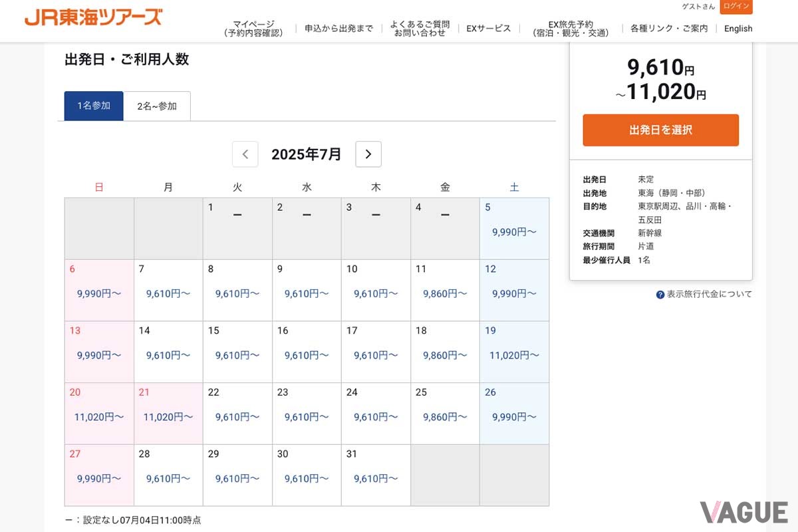The image size is (798, 532).
Task: Pick July 30 in the calendar
Action: click(307, 475)
